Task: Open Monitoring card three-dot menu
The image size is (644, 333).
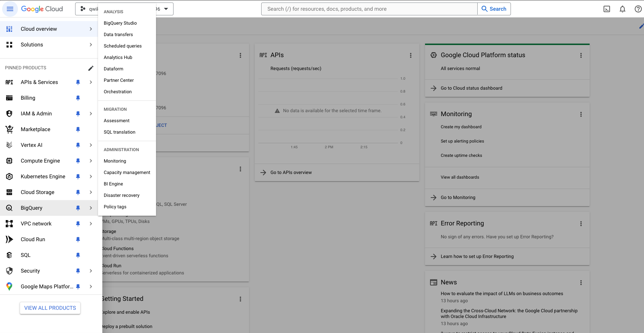Action: pos(581,114)
